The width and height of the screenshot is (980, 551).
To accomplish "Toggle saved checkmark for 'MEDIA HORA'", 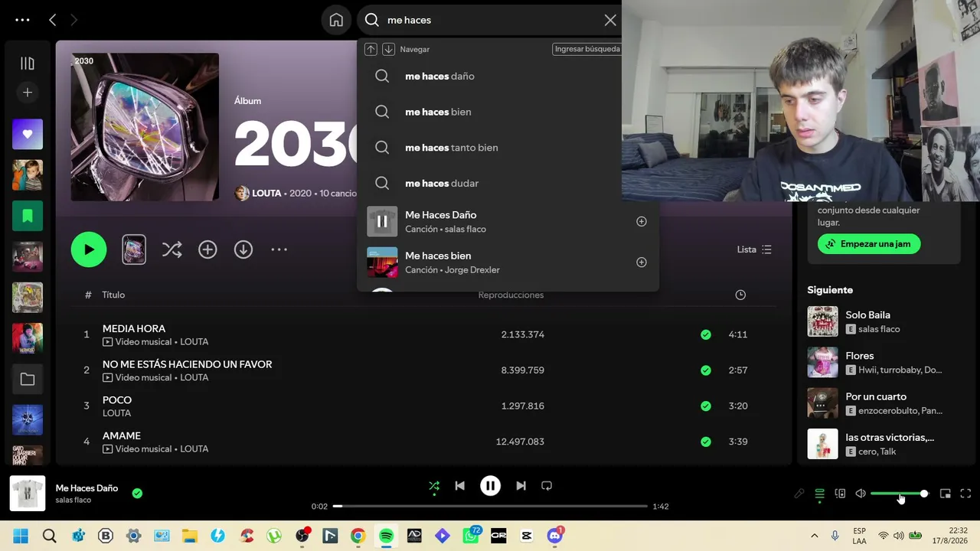I will coord(705,334).
